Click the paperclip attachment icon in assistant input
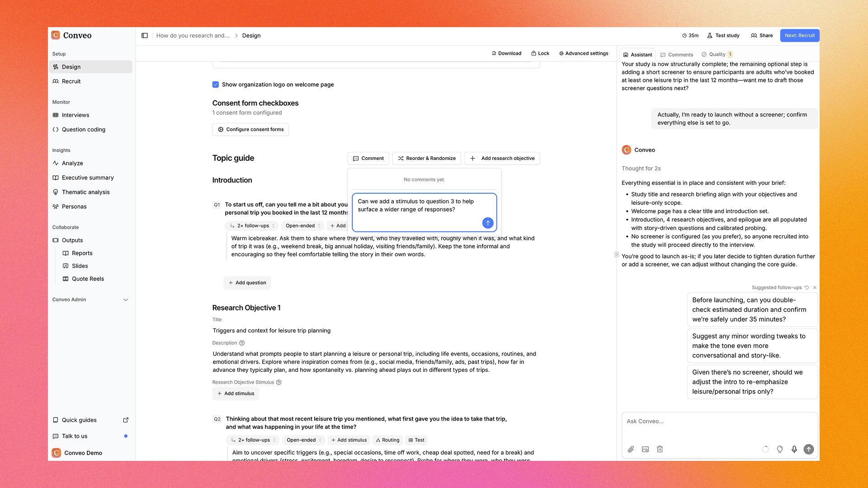This screenshot has height=488, width=868. [631, 449]
